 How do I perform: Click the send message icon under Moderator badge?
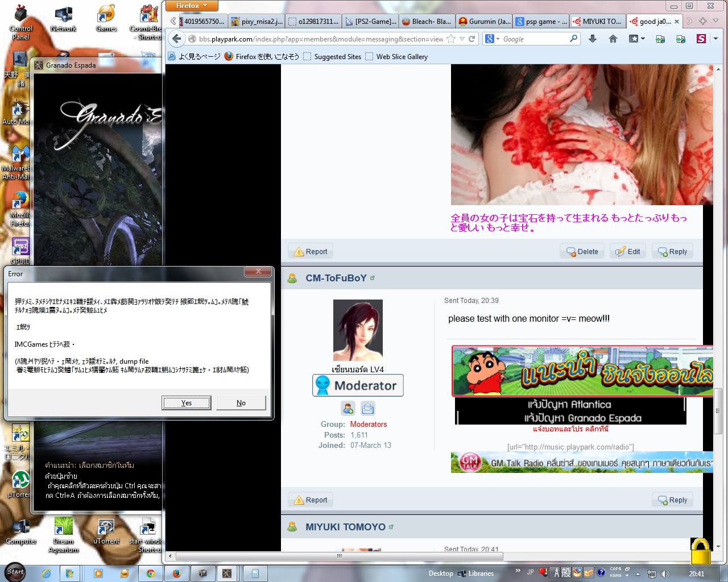coord(368,408)
